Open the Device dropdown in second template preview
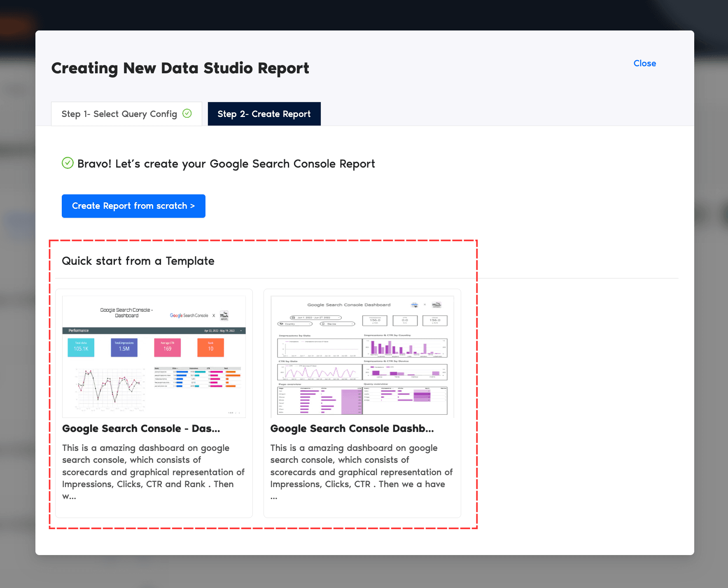The height and width of the screenshot is (588, 728). pos(337,324)
